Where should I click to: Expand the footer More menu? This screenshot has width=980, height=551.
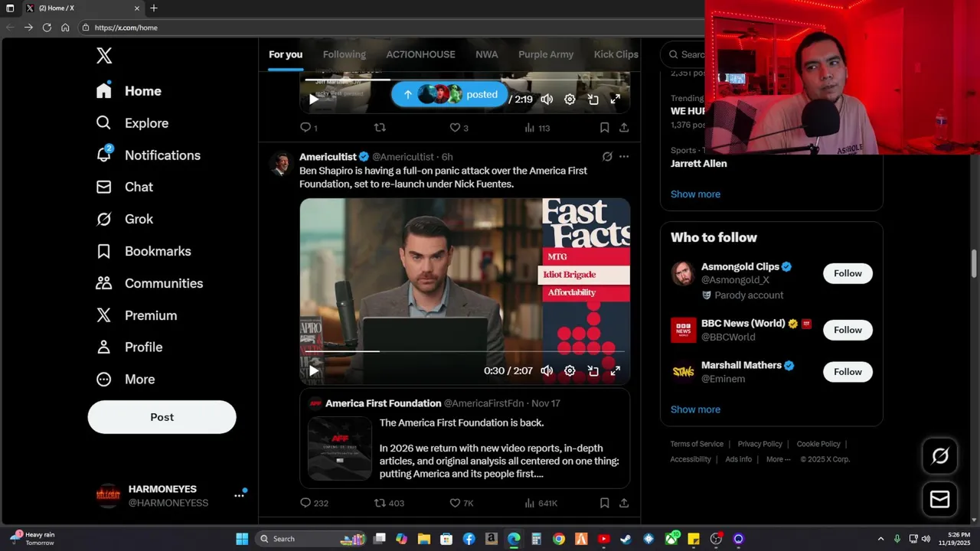(779, 459)
